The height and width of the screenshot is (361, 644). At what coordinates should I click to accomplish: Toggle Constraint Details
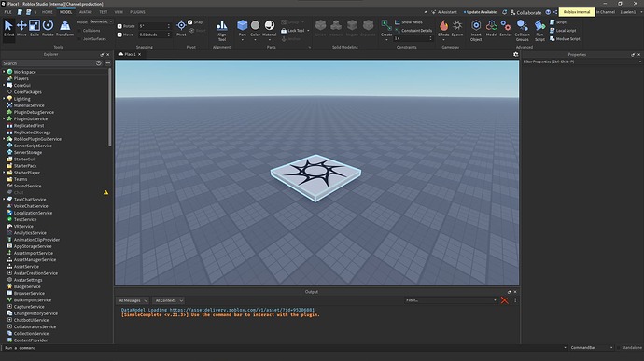413,31
